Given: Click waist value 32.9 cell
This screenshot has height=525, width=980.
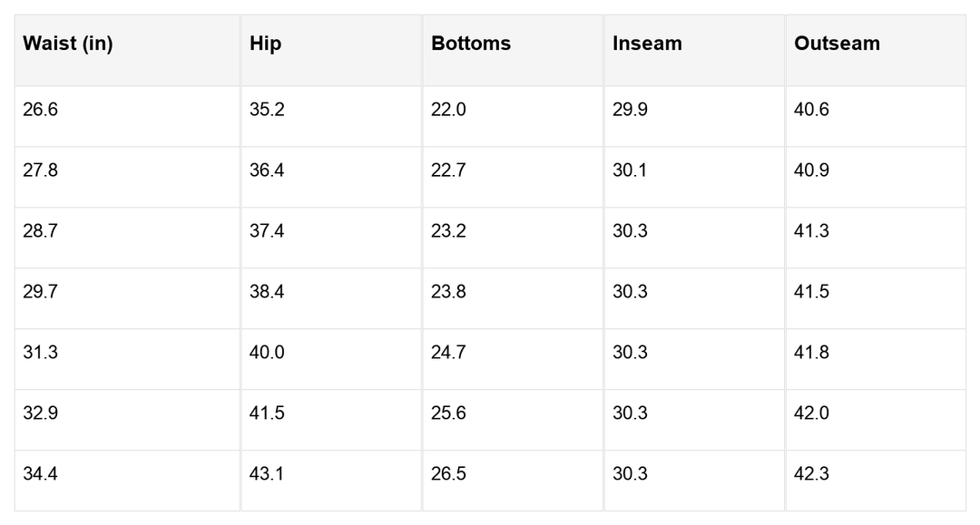Looking at the screenshot, I should [41, 413].
